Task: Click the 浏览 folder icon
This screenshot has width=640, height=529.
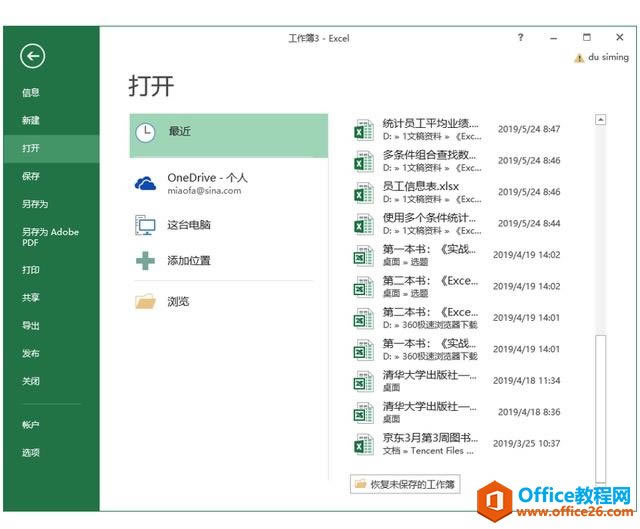Action: (145, 302)
